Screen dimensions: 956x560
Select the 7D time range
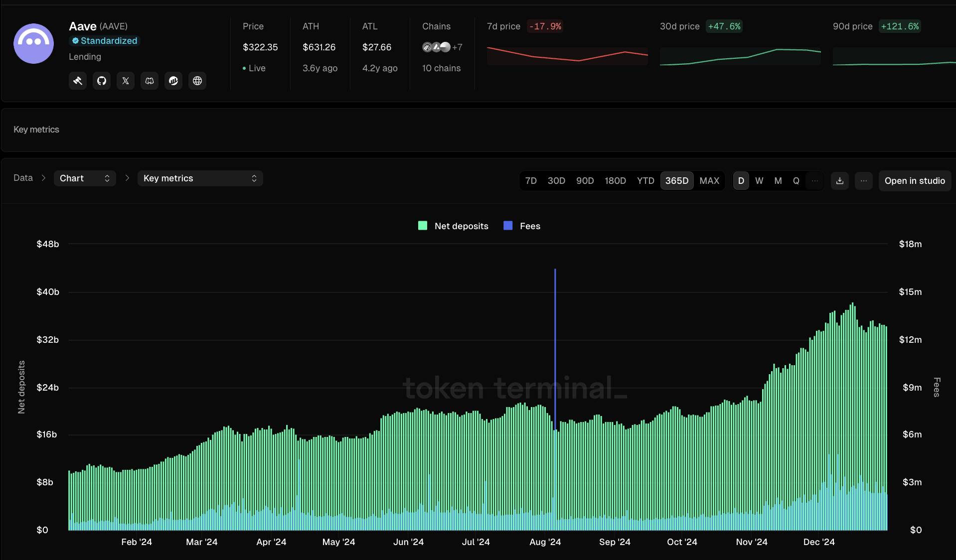(x=531, y=181)
